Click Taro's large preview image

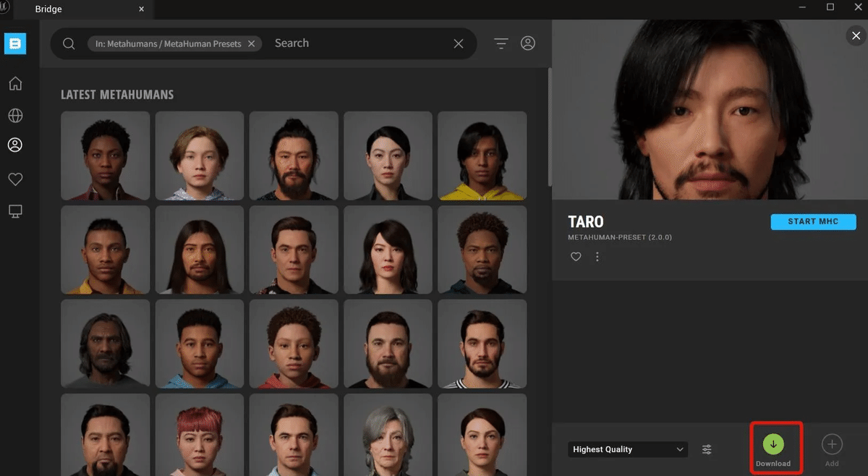coord(710,109)
